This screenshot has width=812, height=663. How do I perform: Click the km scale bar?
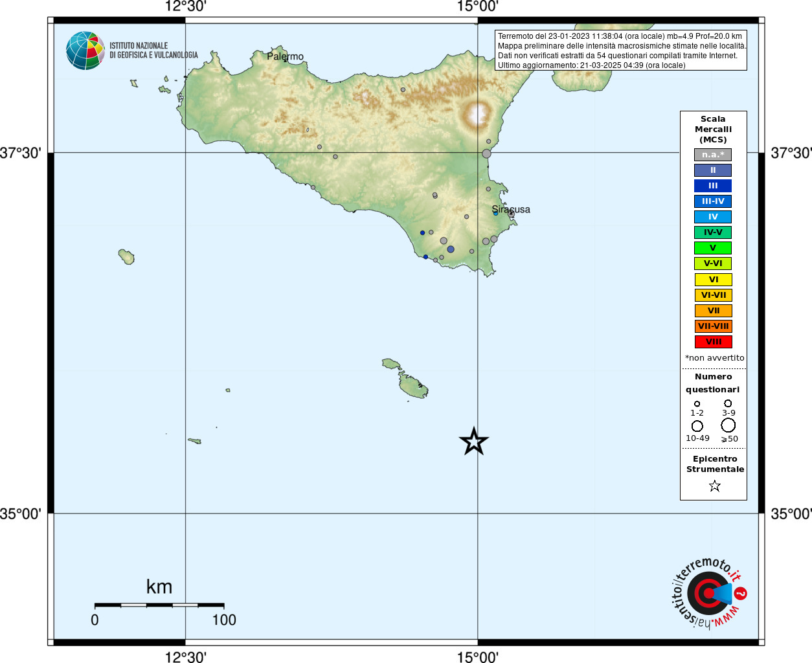[x=159, y=605]
